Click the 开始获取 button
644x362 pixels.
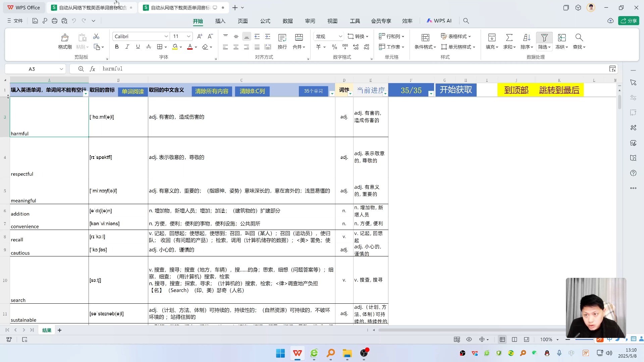click(x=455, y=90)
